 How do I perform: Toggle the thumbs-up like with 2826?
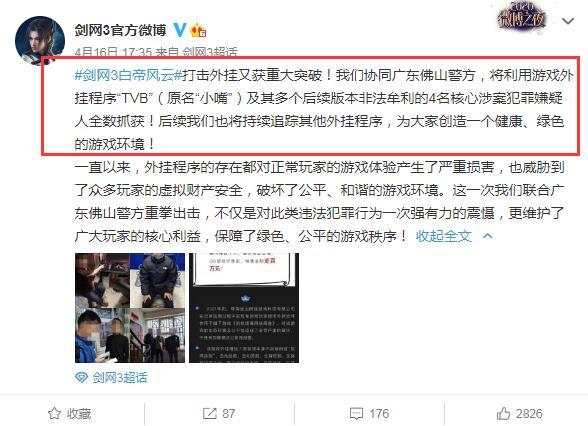coord(519,414)
